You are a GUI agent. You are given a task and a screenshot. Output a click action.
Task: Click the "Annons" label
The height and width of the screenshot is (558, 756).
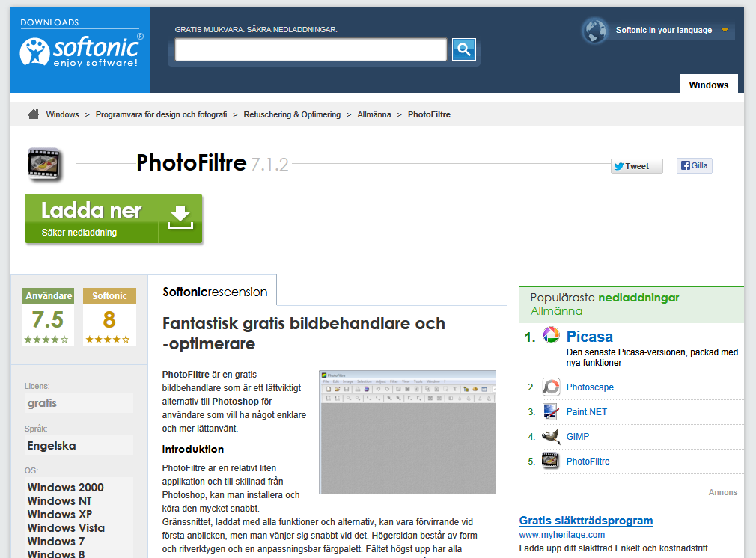click(723, 492)
